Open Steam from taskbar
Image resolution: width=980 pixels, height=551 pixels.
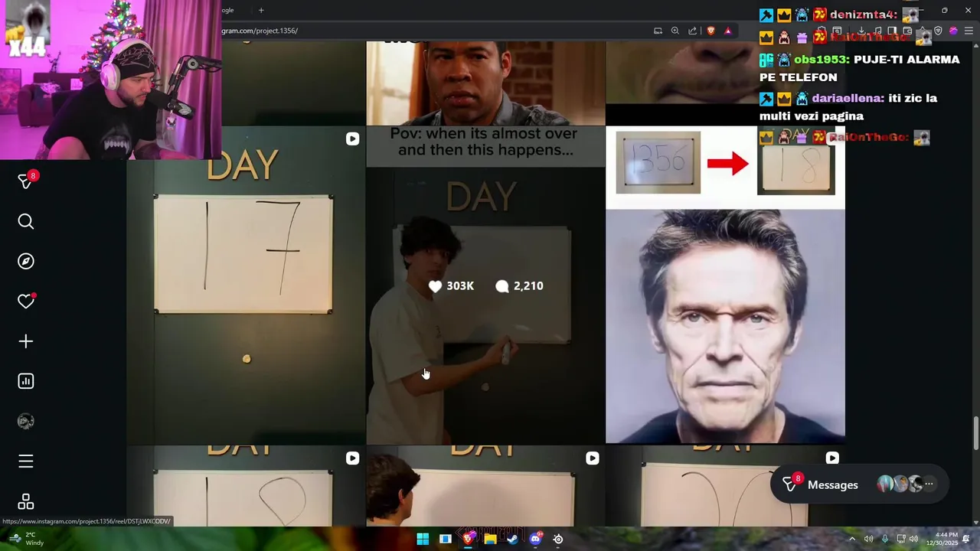pyautogui.click(x=513, y=539)
